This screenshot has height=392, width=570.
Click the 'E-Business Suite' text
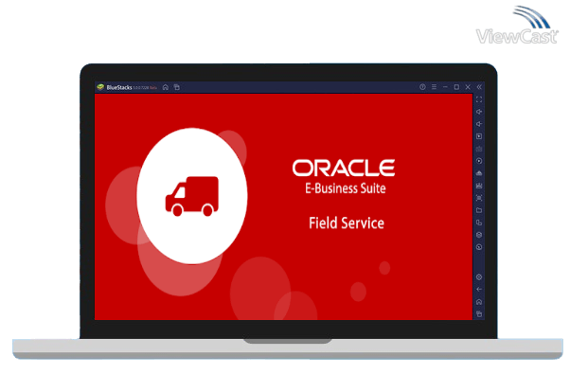[x=346, y=188]
